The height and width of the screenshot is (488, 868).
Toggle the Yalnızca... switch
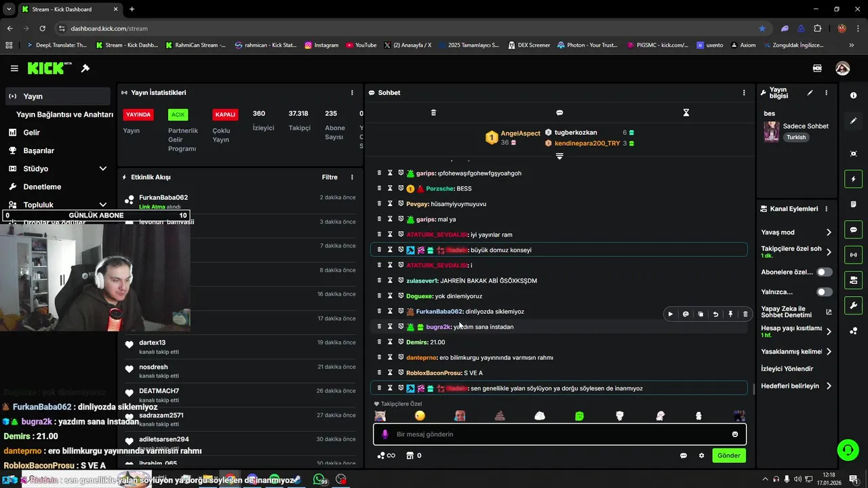coord(824,292)
